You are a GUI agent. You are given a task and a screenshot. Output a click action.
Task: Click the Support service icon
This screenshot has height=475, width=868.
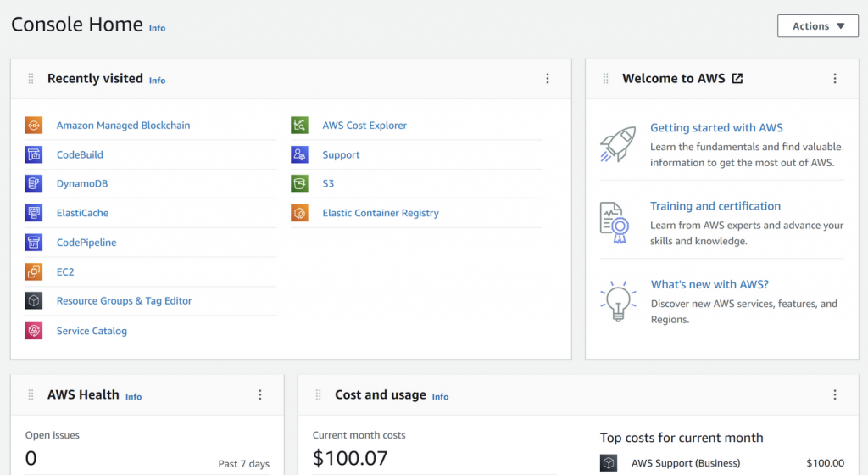click(299, 154)
